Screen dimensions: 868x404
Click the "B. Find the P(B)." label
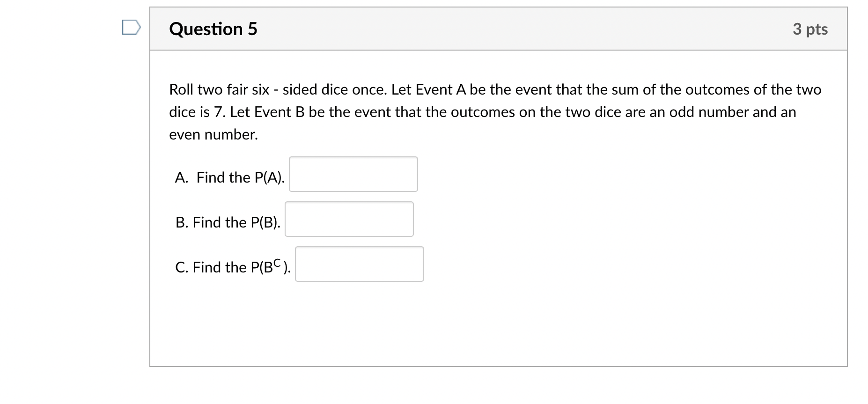pyautogui.click(x=228, y=222)
